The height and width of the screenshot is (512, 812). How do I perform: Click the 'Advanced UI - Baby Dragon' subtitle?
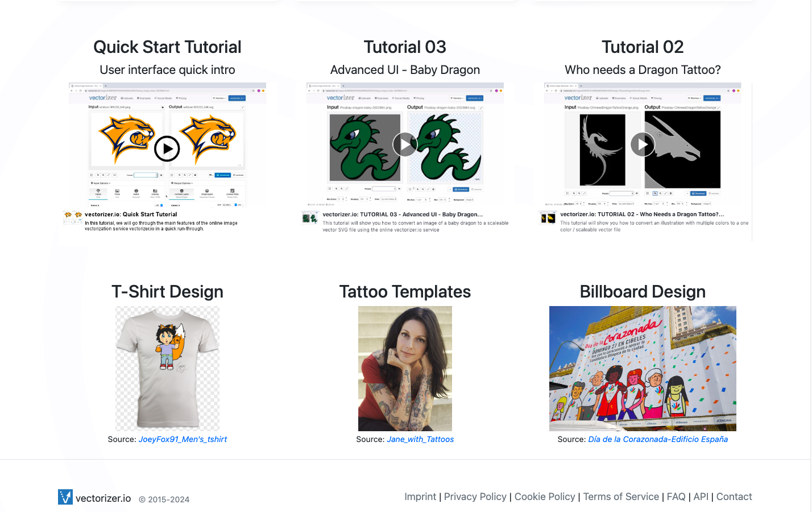[405, 69]
